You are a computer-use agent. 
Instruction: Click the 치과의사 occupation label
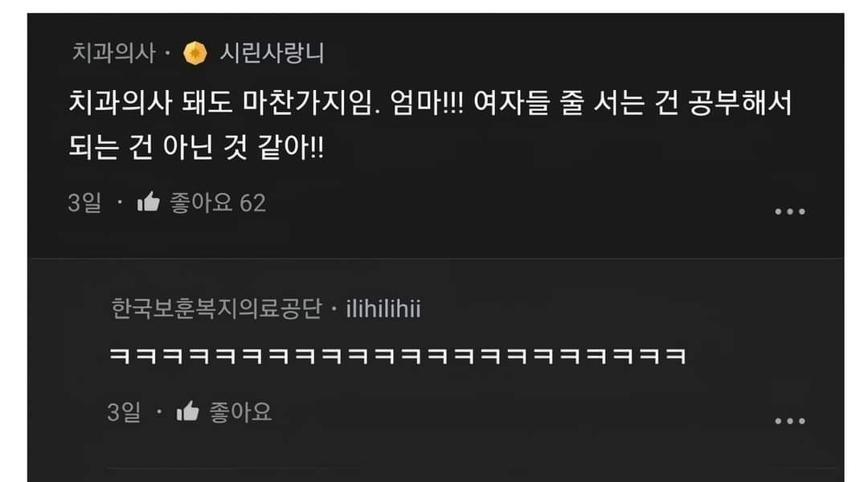[x=113, y=54]
